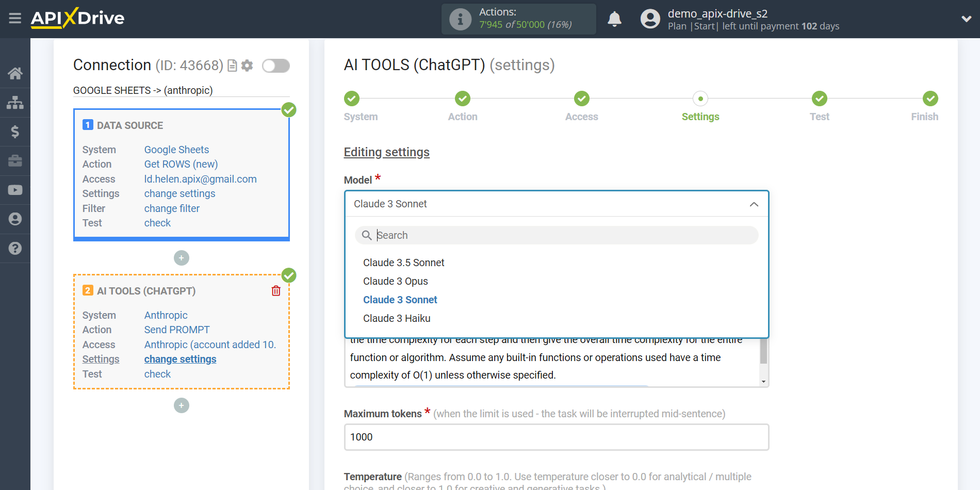Click Data Source change settings link
The width and height of the screenshot is (980, 490).
(x=179, y=193)
